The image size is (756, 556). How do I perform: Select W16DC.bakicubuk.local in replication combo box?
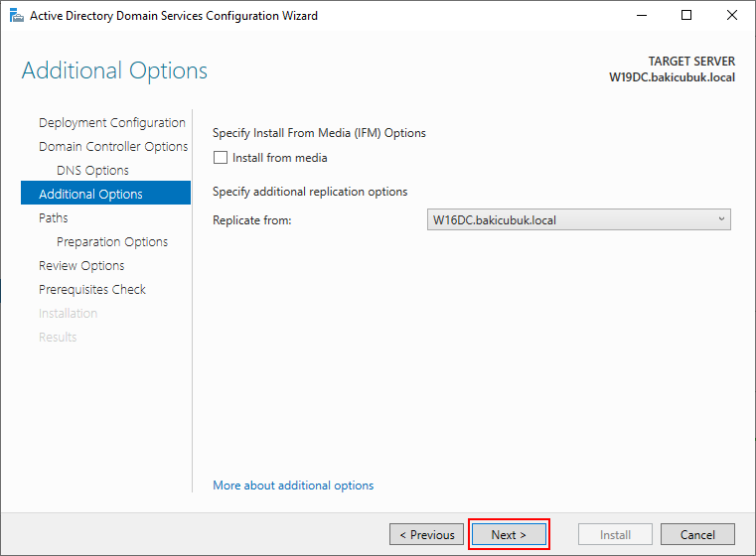[578, 219]
